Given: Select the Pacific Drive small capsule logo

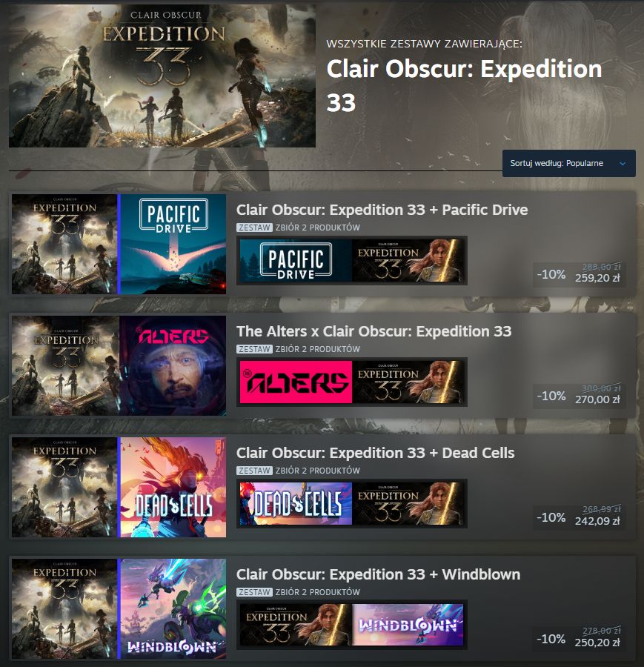Looking at the screenshot, I should (296, 260).
